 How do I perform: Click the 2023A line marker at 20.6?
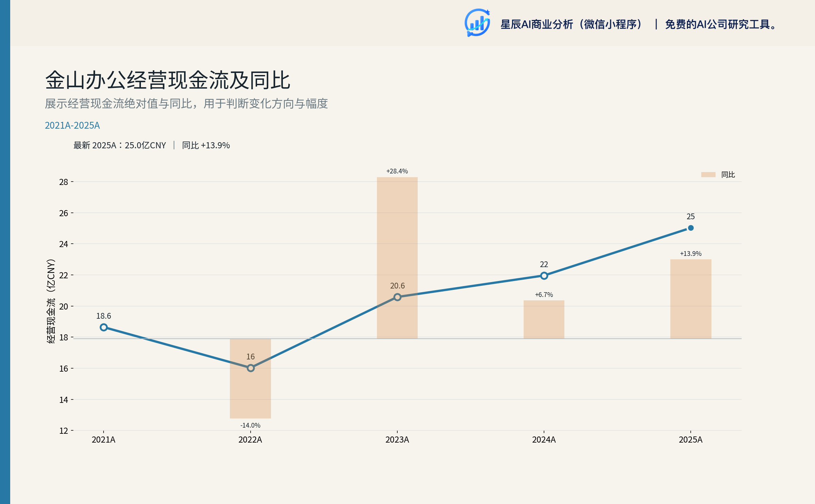coord(397,297)
